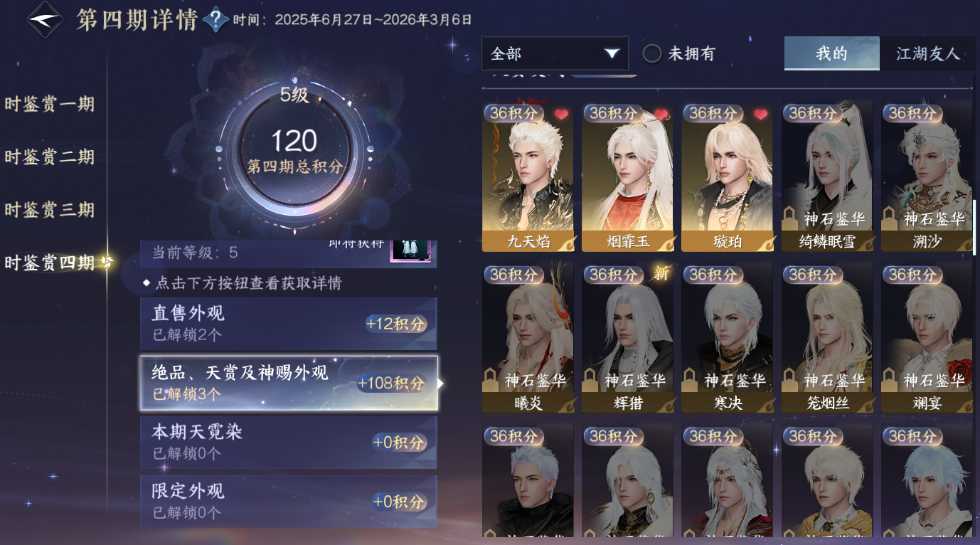Select the 辉猎 hairstyle thumbnail
This screenshot has height=545, width=980.
[x=627, y=337]
